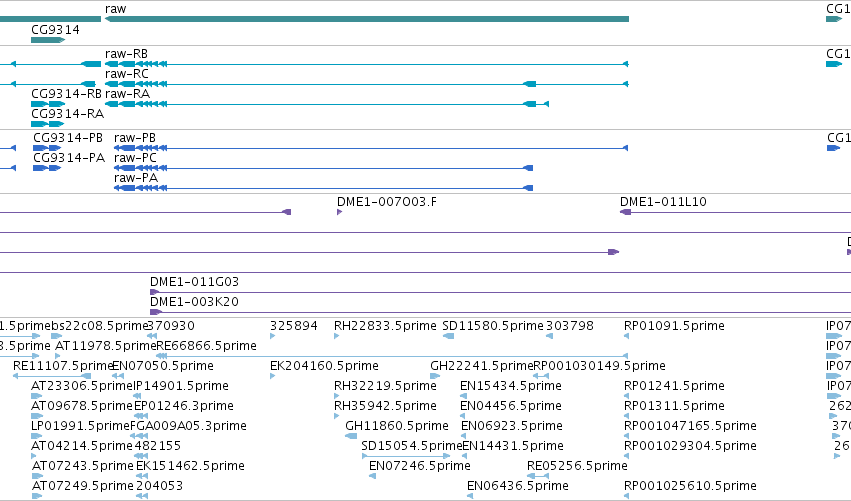The width and height of the screenshot is (851, 501).
Task: Select the AT07249.5prime EST label
Action: tap(82, 486)
